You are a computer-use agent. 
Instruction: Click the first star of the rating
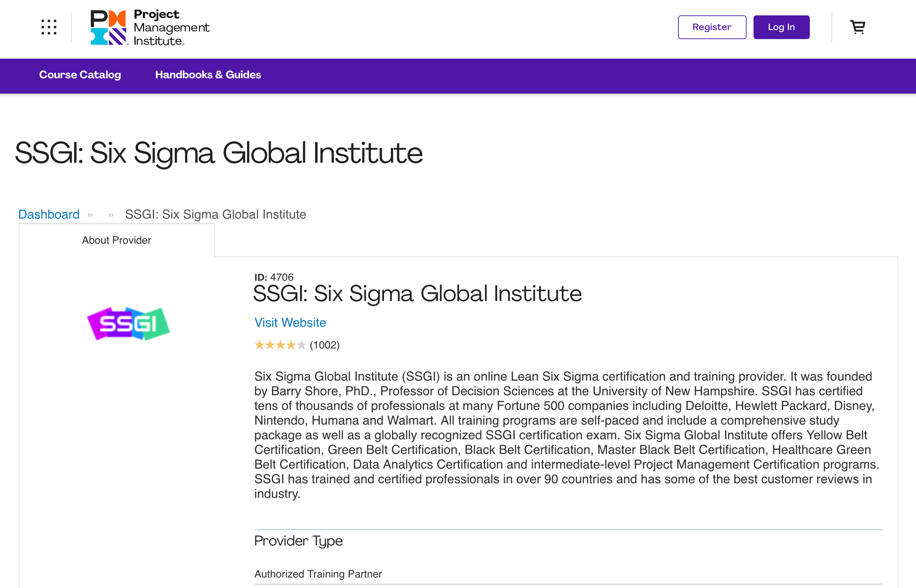tap(259, 345)
